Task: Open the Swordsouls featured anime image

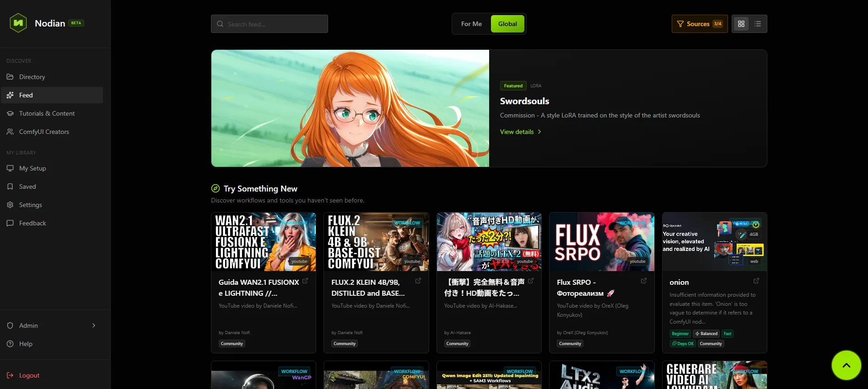Action: tap(350, 108)
